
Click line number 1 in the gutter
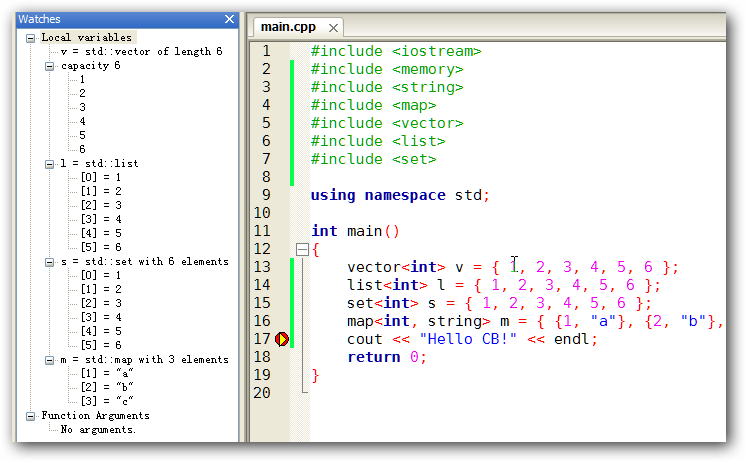coord(266,51)
